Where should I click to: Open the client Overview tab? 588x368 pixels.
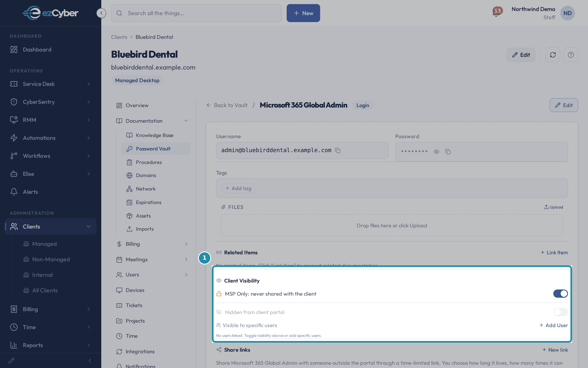[153, 105]
